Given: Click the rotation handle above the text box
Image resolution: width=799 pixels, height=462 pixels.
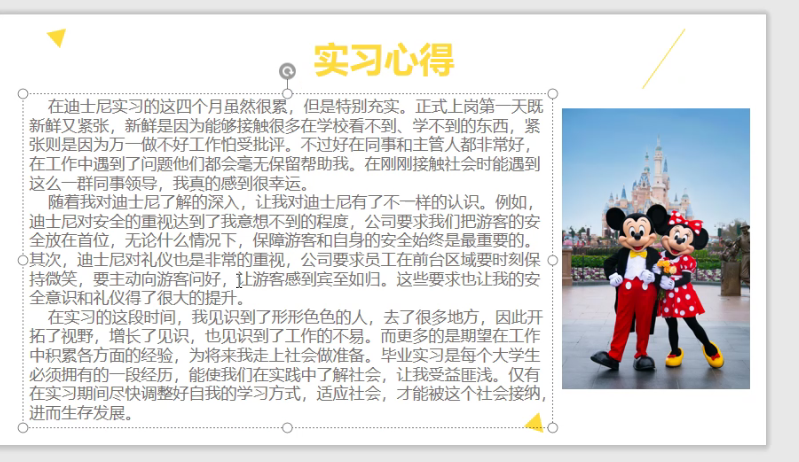Looking at the screenshot, I should [x=287, y=71].
